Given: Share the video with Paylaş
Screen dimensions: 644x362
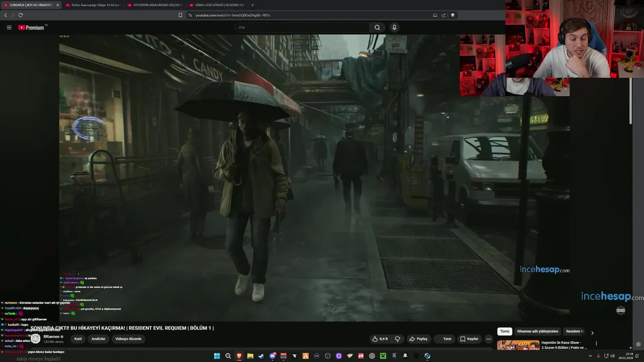Looking at the screenshot, I should pos(418,339).
